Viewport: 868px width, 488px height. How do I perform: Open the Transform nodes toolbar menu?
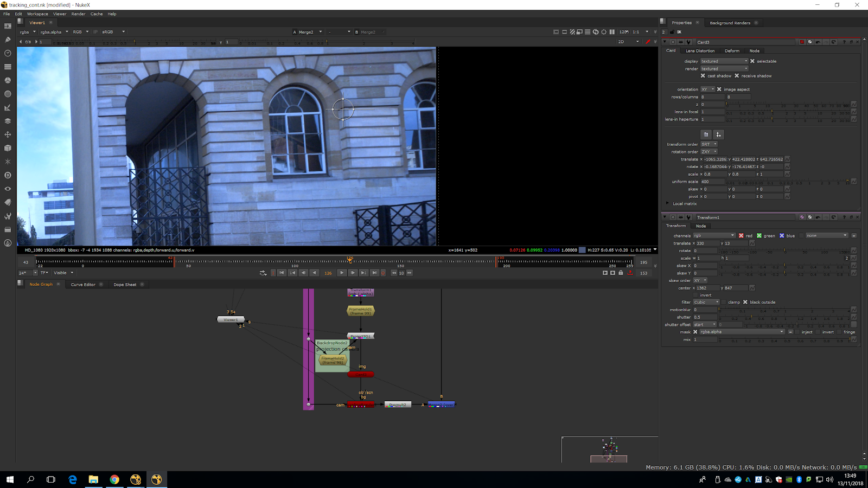point(8,134)
